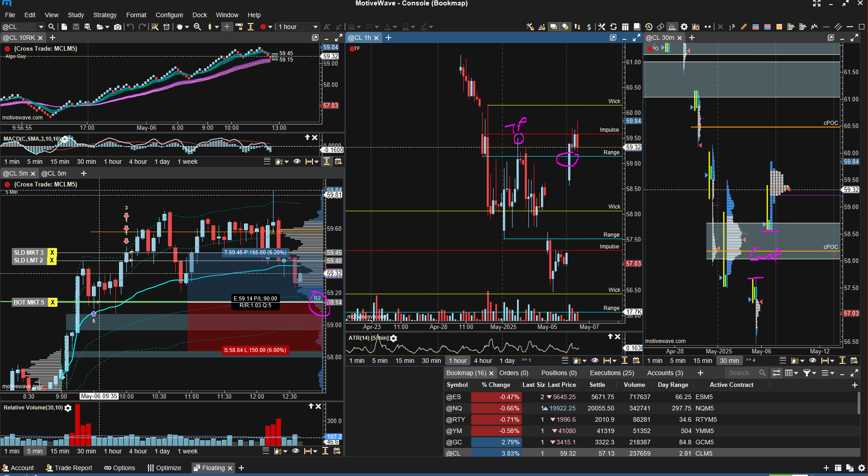Open the Study menu
The width and height of the screenshot is (868, 476).
pyautogui.click(x=76, y=15)
